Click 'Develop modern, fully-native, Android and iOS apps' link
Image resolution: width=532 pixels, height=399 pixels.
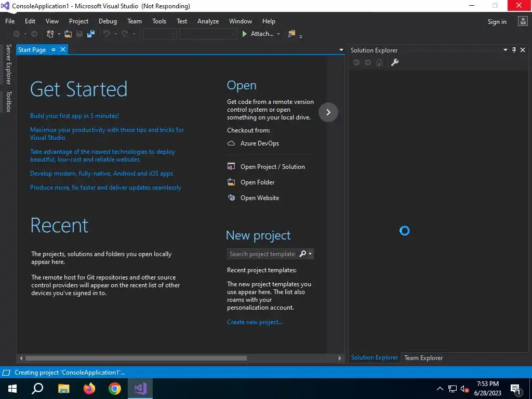[101, 174]
